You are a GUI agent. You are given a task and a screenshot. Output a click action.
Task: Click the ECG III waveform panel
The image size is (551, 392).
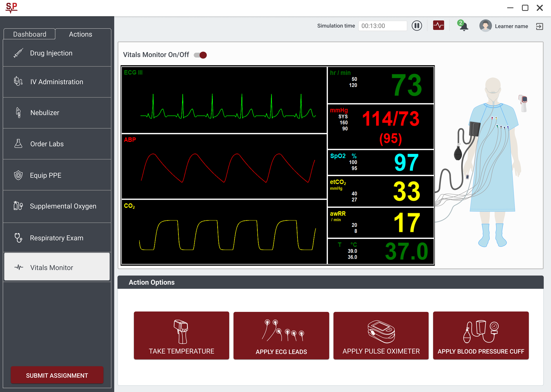tap(224, 100)
